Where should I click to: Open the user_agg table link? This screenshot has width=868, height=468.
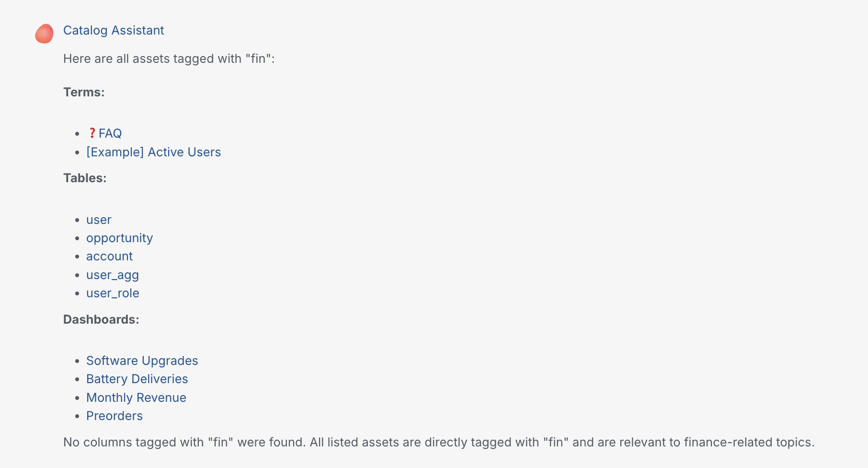[113, 275]
